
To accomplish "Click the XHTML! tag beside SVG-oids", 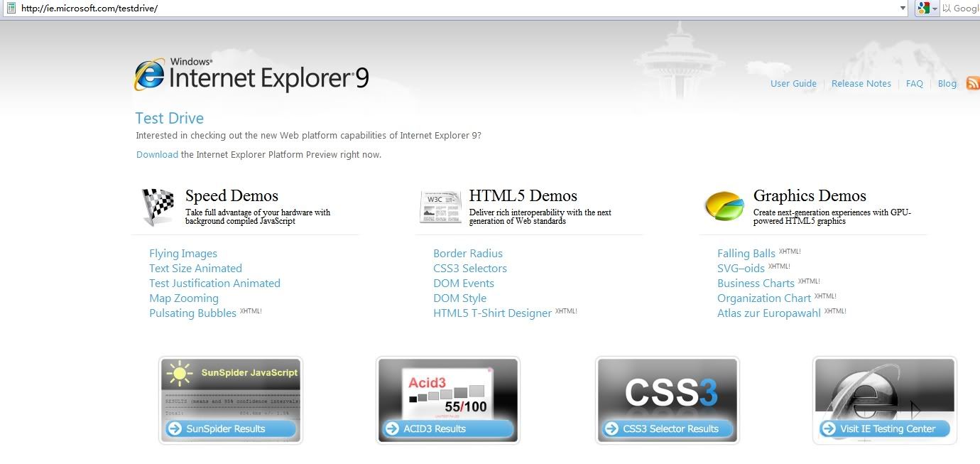I will coord(779,266).
